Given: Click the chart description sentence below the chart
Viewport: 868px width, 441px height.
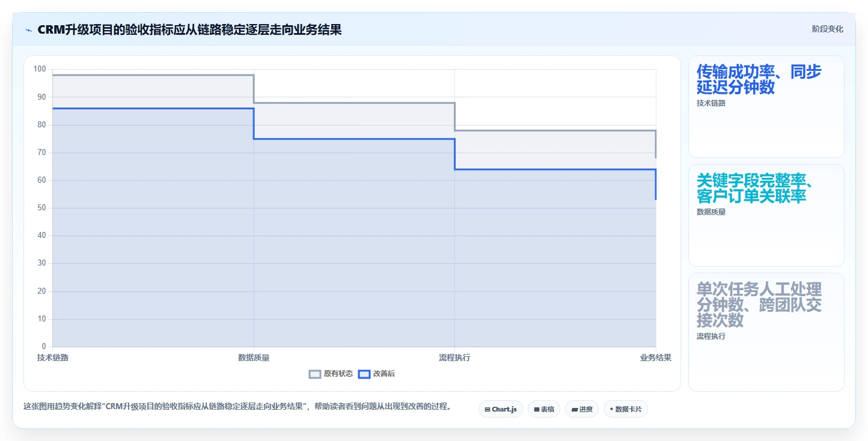Looking at the screenshot, I should (x=237, y=407).
